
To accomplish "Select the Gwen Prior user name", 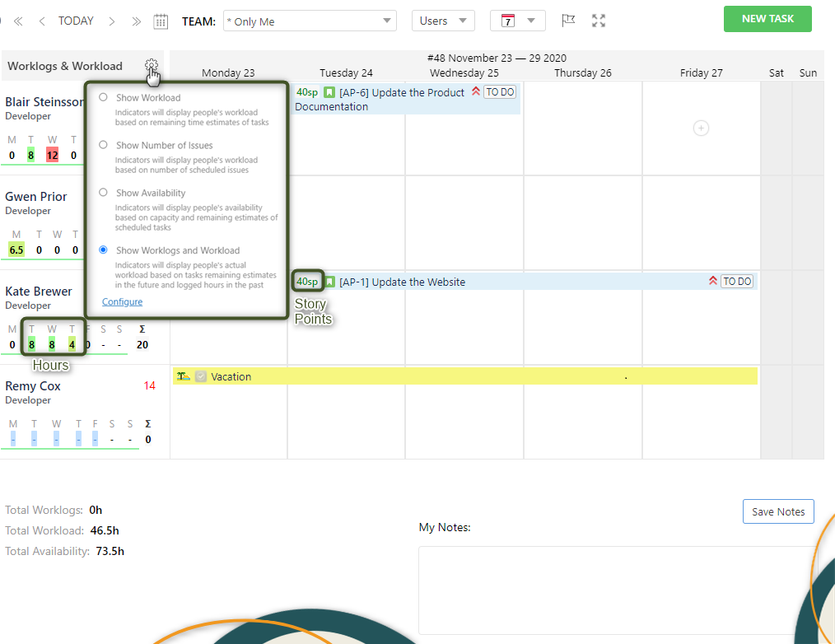I will click(35, 197).
